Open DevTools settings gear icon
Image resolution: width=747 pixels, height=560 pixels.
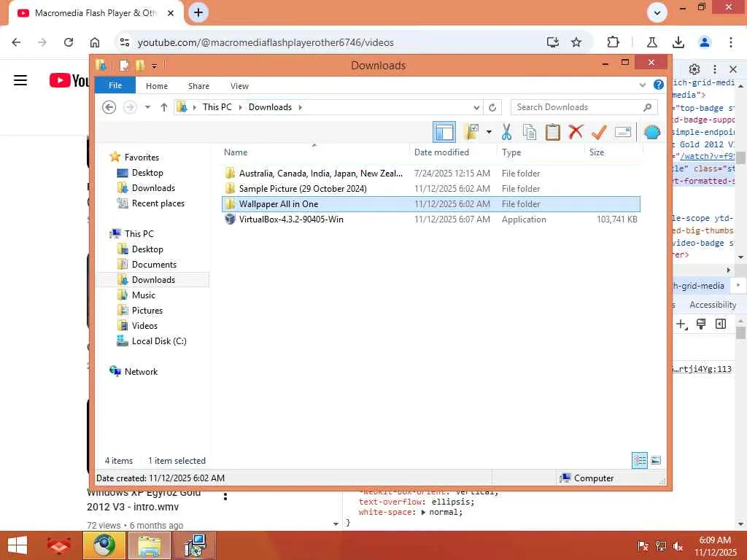pyautogui.click(x=694, y=69)
